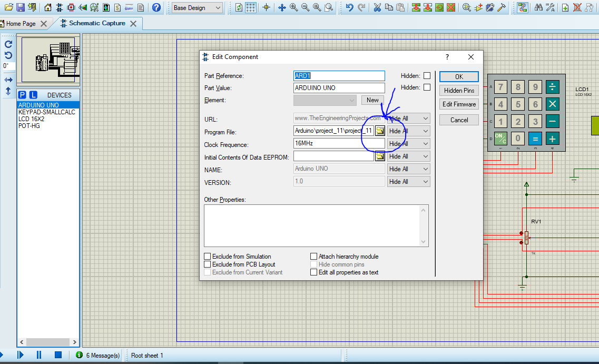Viewport: 599px width, 364px height.
Task: Select the Zoom In tool
Action: tap(294, 7)
